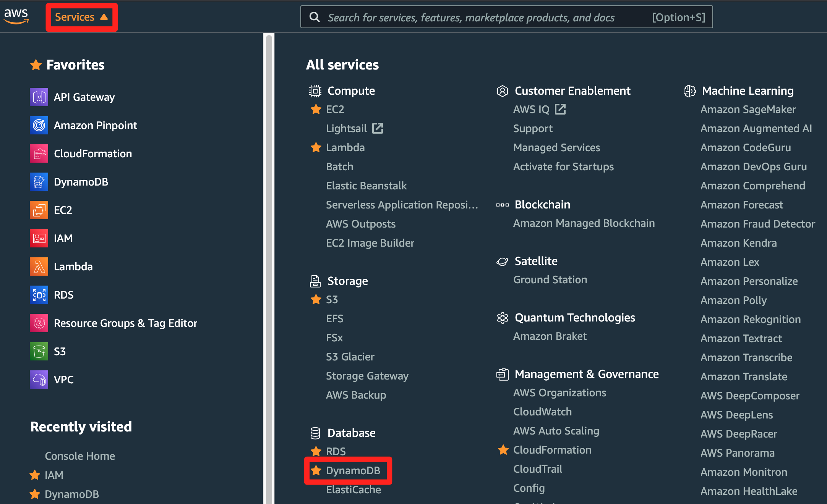
Task: Open Serverless Application Repository
Action: point(402,205)
